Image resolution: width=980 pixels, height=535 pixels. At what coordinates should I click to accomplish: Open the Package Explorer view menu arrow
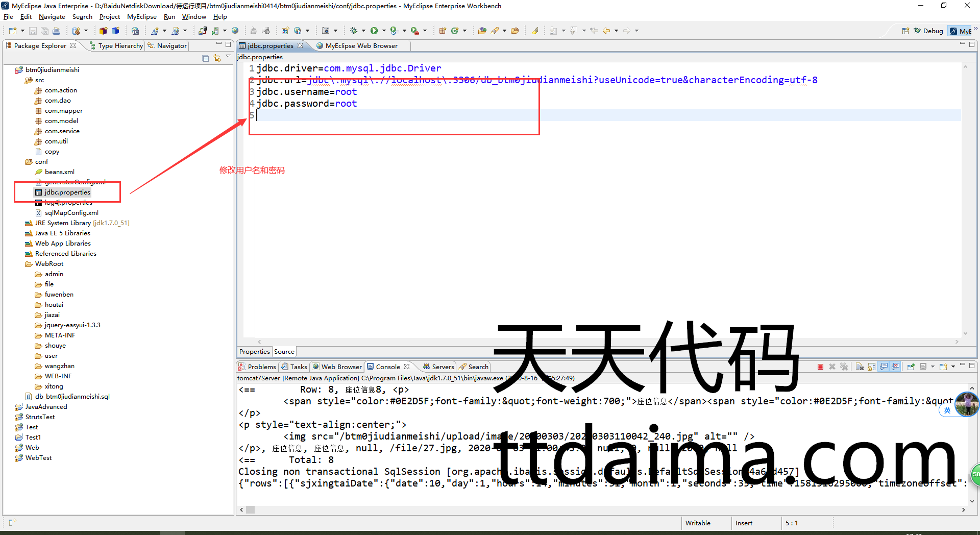tap(228, 57)
